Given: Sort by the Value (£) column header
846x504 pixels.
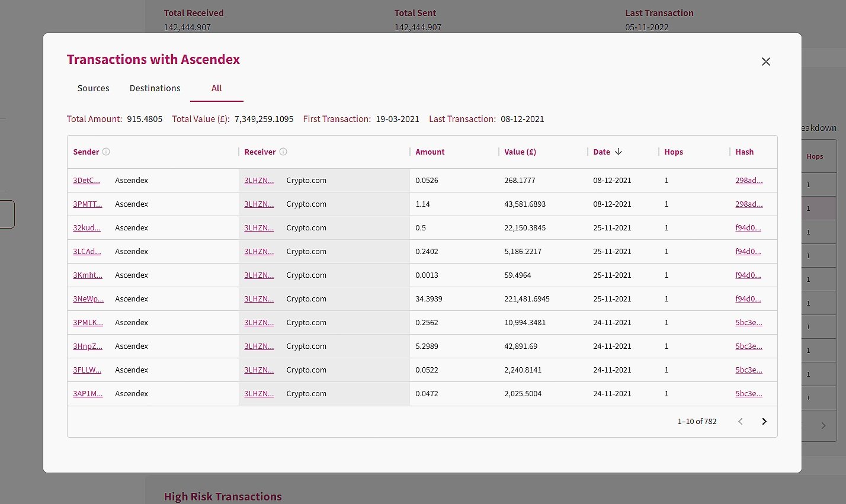Looking at the screenshot, I should (520, 152).
